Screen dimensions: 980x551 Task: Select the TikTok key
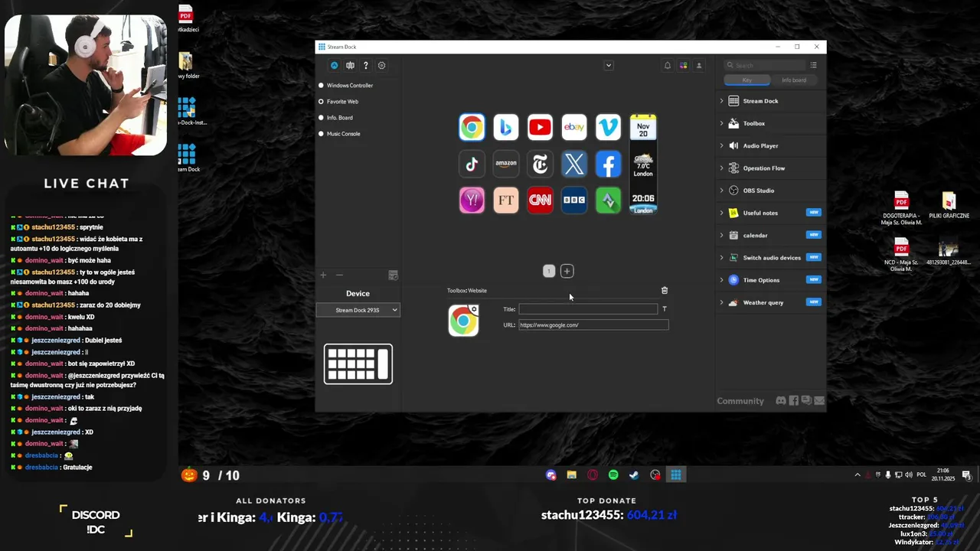[x=472, y=163]
